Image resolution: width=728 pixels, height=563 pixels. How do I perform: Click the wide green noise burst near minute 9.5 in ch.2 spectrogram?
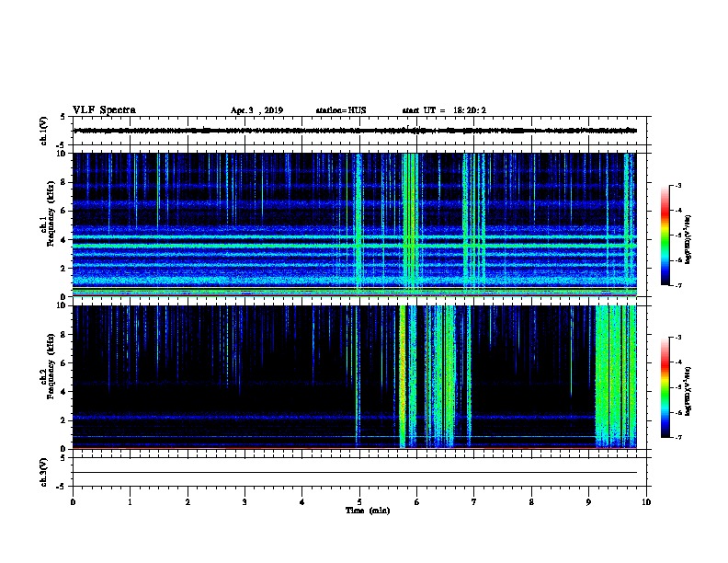click(616, 376)
